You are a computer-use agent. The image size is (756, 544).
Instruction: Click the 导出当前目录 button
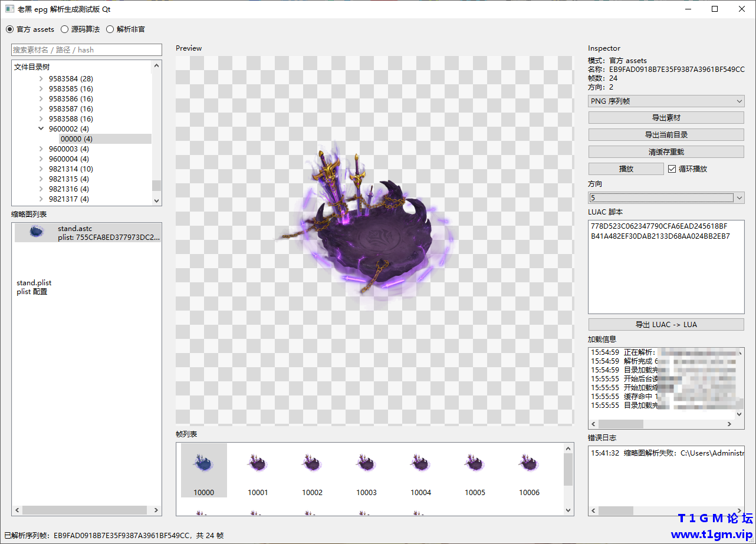pos(666,135)
